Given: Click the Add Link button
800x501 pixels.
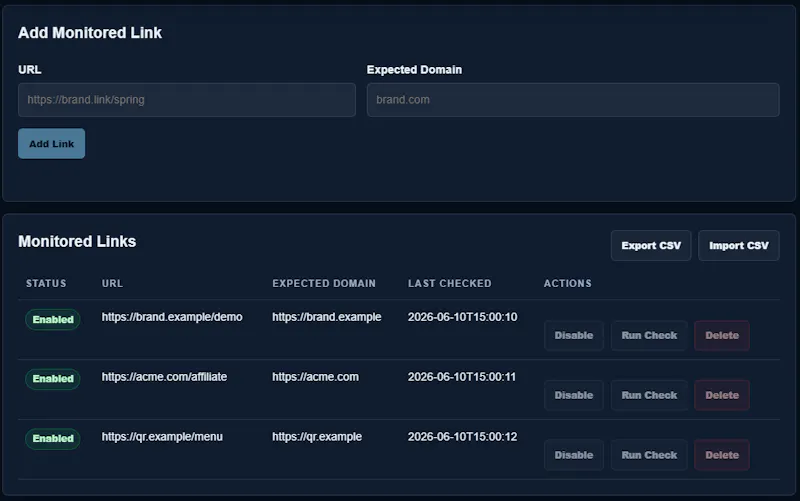Looking at the screenshot, I should tap(52, 144).
